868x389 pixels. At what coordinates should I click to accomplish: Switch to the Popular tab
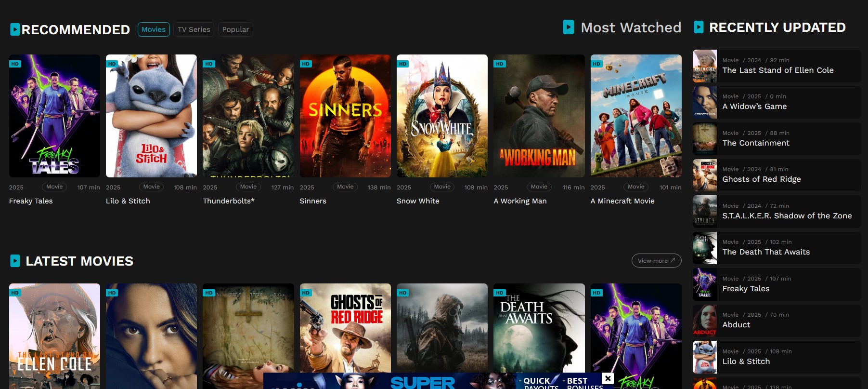point(235,29)
